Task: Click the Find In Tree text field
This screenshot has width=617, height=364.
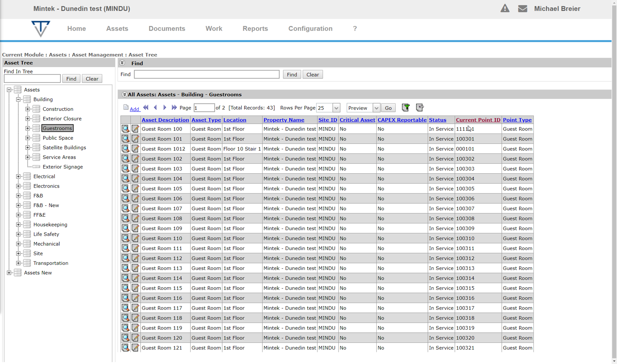Action: point(32,79)
